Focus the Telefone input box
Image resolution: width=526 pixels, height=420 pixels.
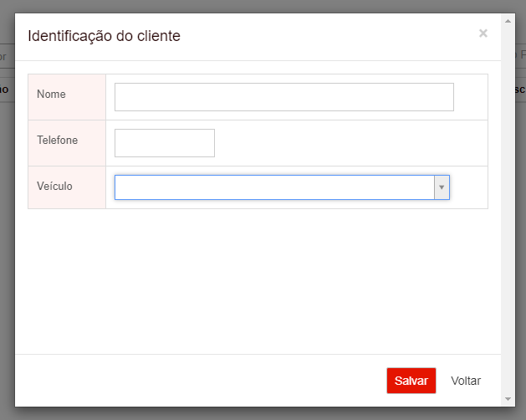pyautogui.click(x=165, y=143)
